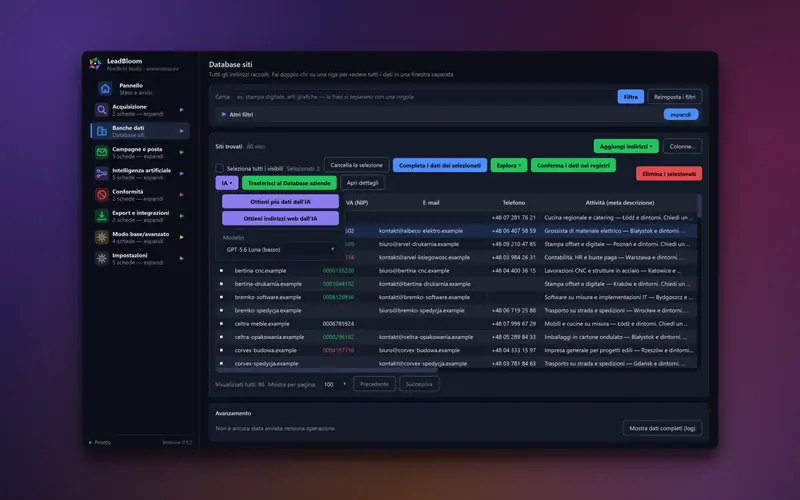Screen dimensions: 800x500
Task: Open the Pannello home icon
Action: click(x=105, y=89)
